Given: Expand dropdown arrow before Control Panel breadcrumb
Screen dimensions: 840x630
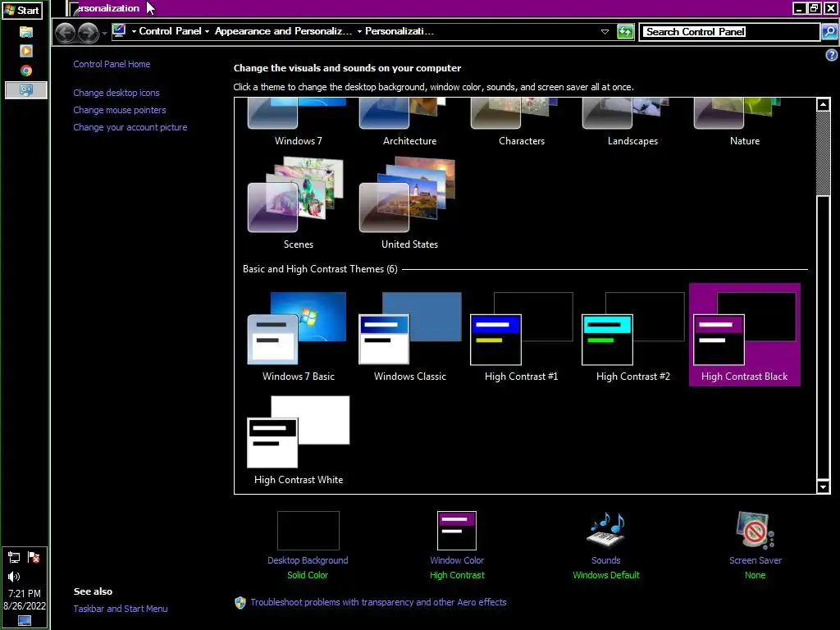Looking at the screenshot, I should coord(134,32).
